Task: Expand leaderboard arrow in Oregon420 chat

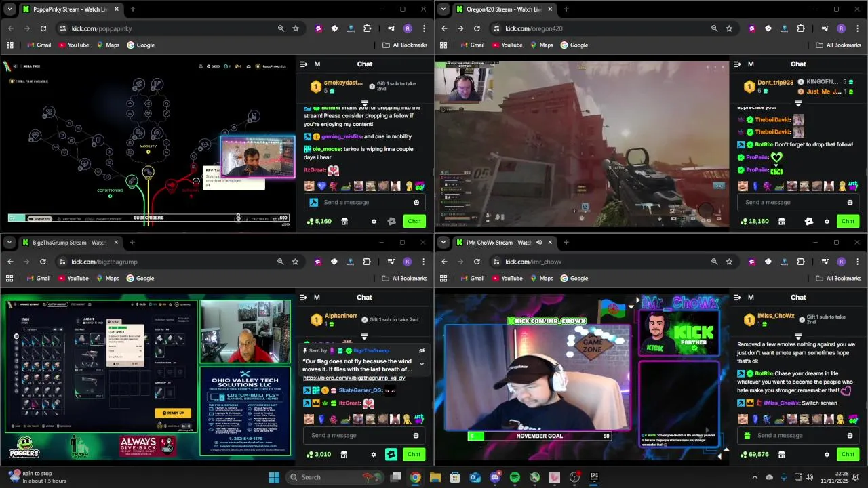Action: pyautogui.click(x=798, y=104)
